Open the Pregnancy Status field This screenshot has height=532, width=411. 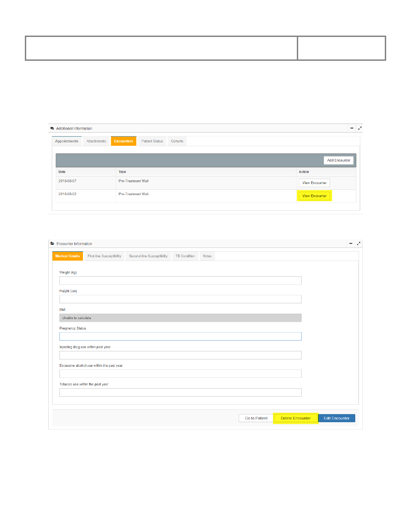180,336
